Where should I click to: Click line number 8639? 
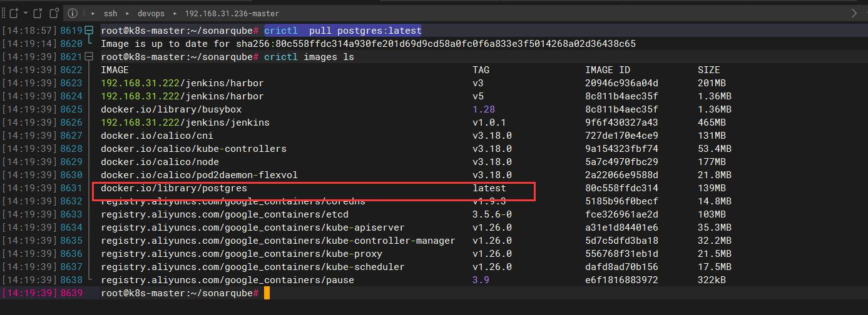coord(71,293)
